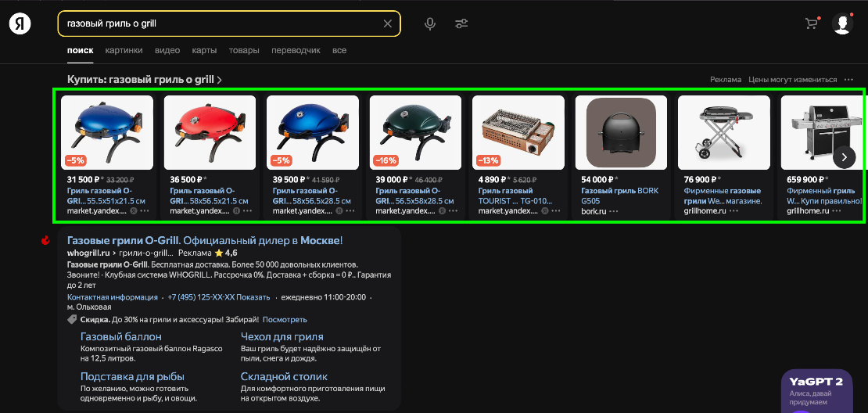868x413 pixels.
Task: Click the Газовый баллон sitelink
Action: (121, 336)
